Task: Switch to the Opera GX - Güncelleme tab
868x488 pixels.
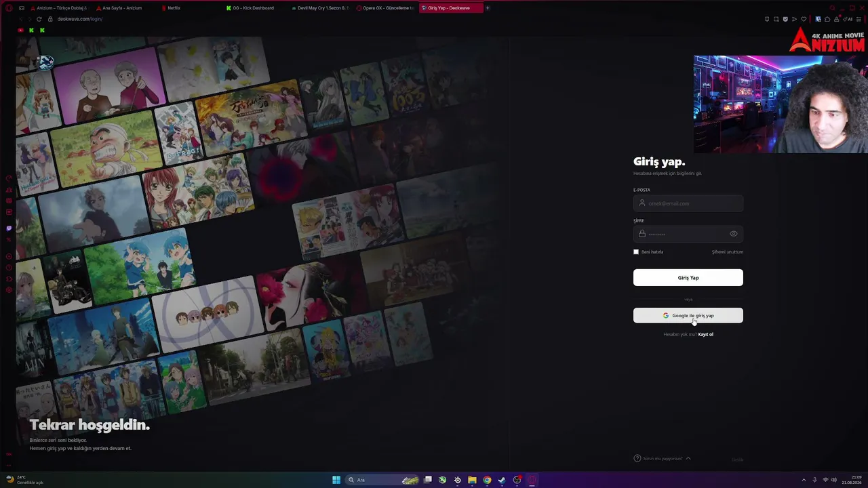Action: click(x=387, y=8)
